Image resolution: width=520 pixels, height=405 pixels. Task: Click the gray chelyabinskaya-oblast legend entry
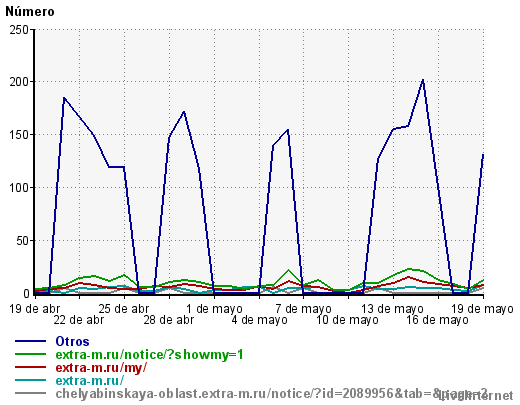[271, 393]
